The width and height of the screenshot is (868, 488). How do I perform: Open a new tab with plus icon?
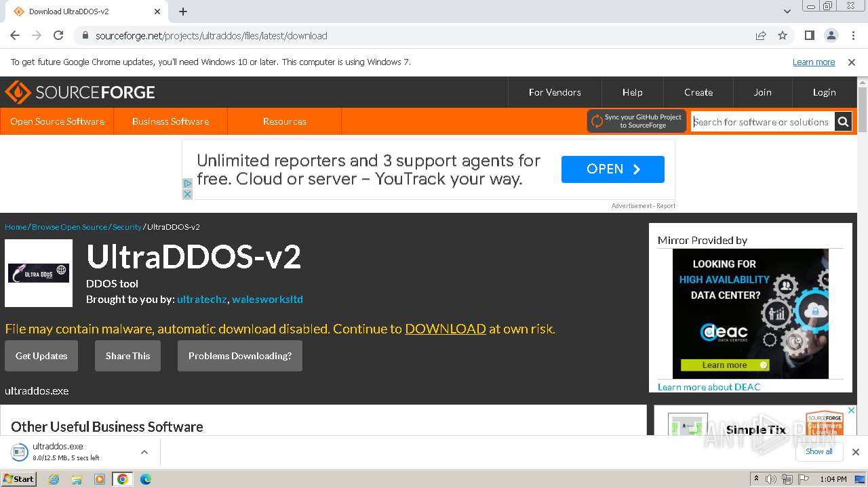click(183, 12)
